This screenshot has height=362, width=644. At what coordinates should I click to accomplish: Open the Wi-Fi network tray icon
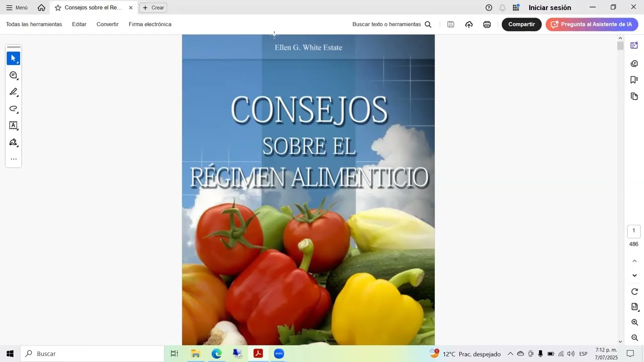(x=560, y=354)
